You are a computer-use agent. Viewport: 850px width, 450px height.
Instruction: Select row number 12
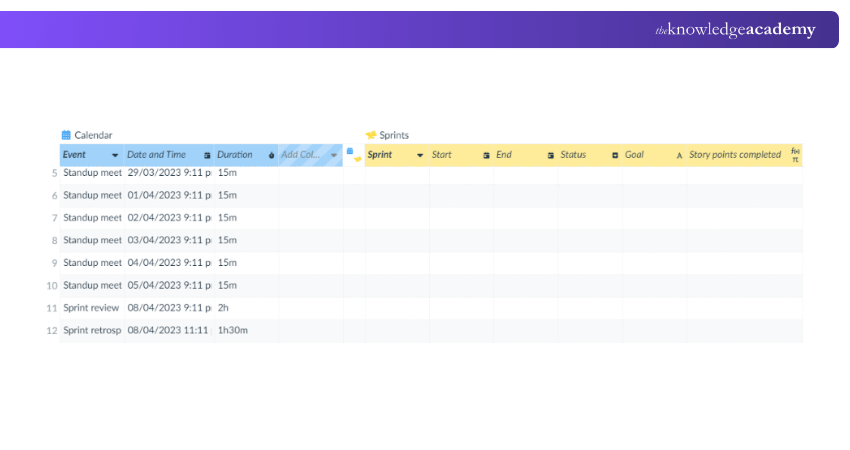pyautogui.click(x=52, y=331)
